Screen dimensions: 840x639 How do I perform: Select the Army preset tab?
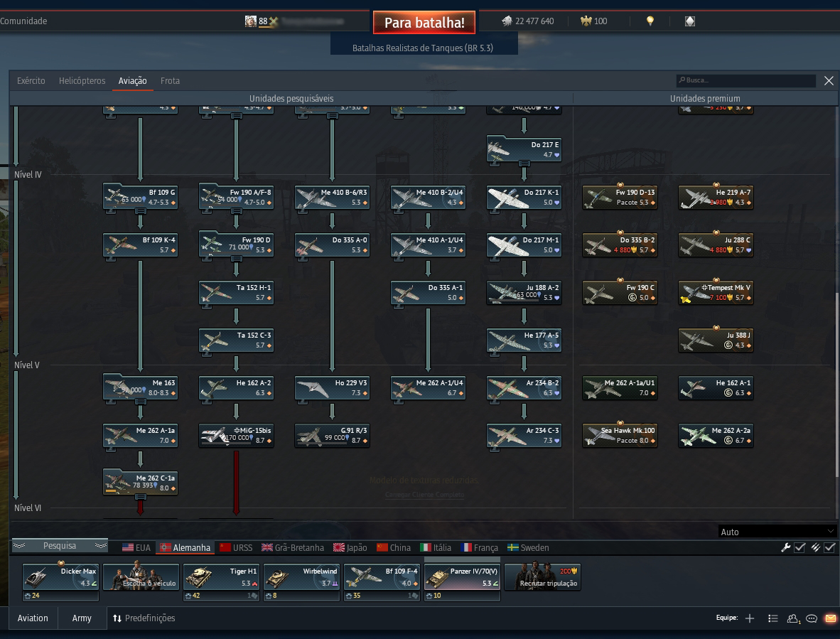pos(82,618)
